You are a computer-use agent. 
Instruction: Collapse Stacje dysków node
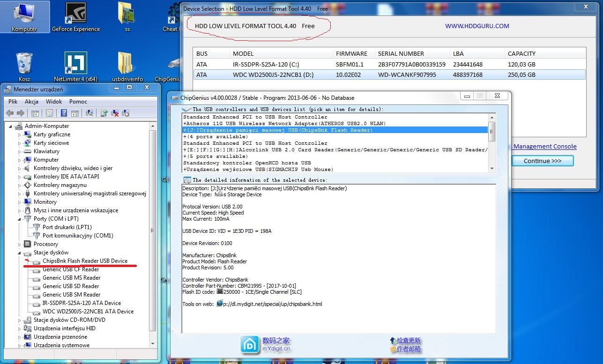click(x=20, y=253)
